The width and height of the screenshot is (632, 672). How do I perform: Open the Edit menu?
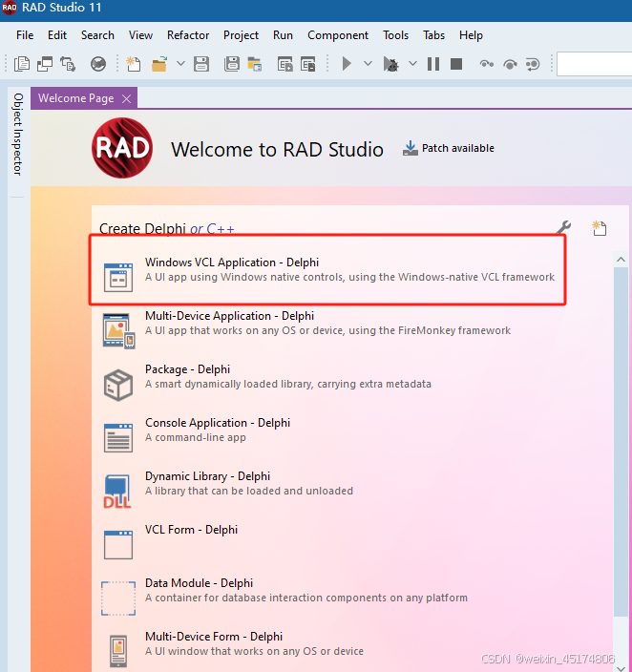click(x=57, y=35)
